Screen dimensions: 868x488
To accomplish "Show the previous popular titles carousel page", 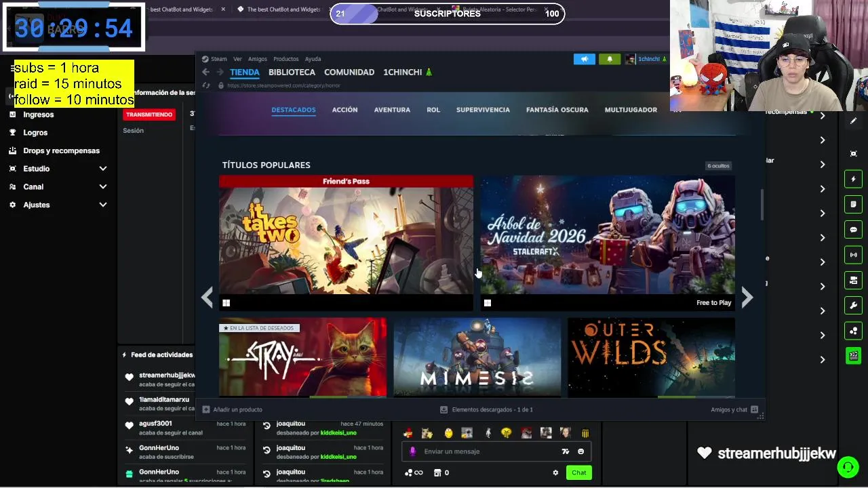I will tap(208, 298).
